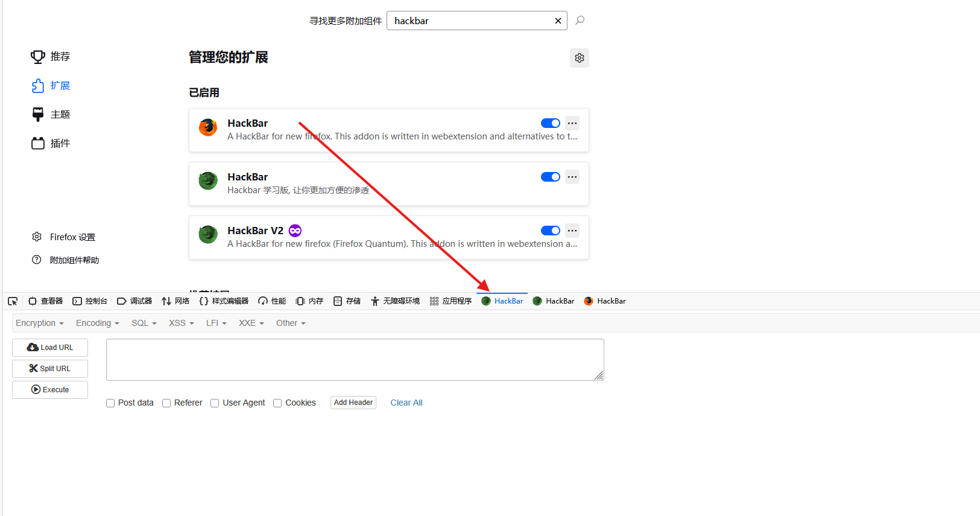Click the search magnifier icon for add-ons

(580, 21)
